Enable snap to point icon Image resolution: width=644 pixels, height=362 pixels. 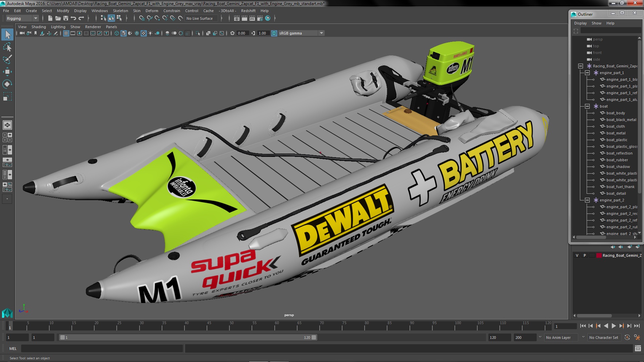(x=157, y=18)
